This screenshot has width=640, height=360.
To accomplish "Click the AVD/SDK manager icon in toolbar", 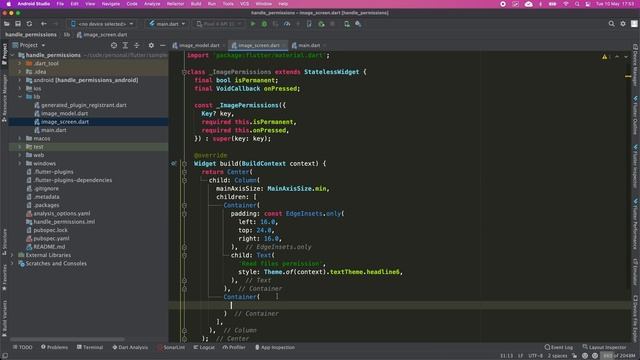I will click(347, 24).
